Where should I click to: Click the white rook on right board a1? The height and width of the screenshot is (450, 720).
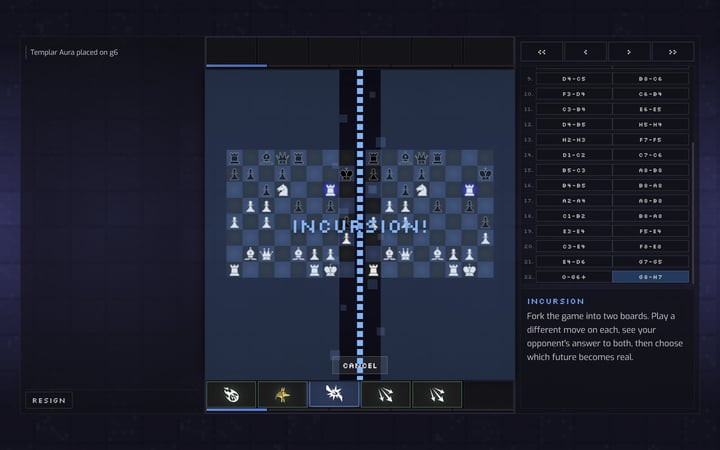tap(373, 270)
